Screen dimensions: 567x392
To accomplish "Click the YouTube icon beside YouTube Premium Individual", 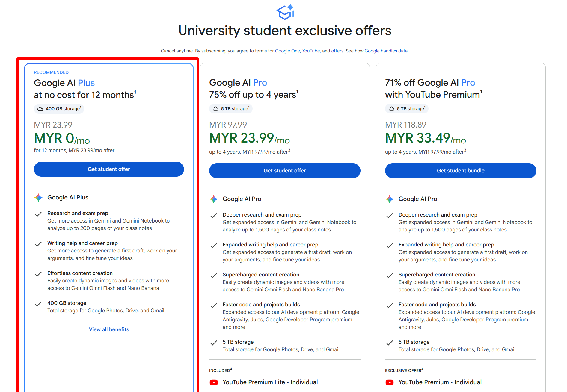I will 390,382.
